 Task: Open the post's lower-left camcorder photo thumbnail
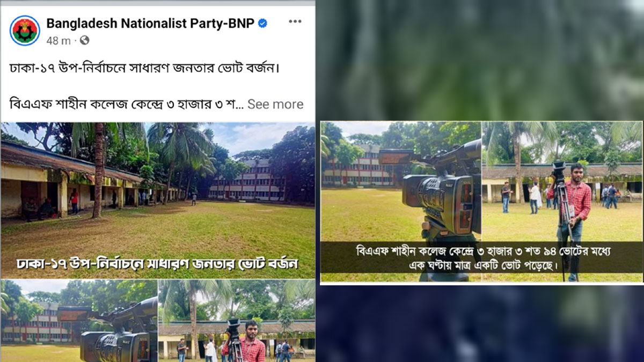click(79, 320)
